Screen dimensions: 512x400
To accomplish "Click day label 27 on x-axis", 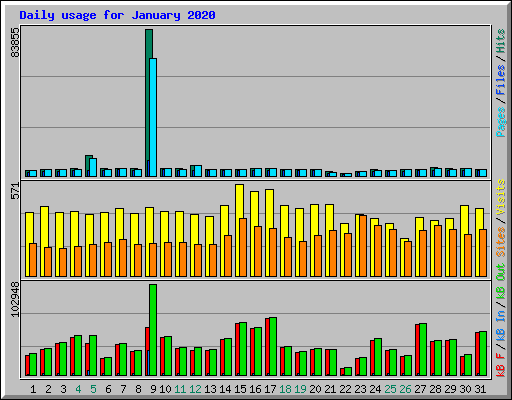I will coord(420,389).
